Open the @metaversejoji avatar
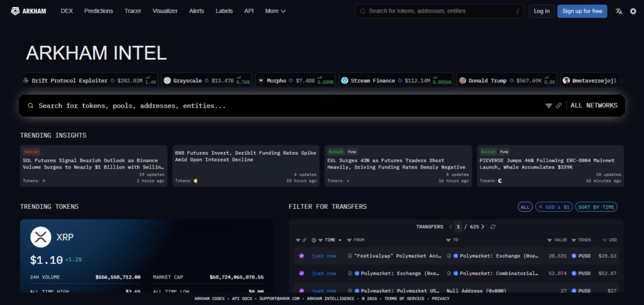644x305 pixels. point(567,80)
